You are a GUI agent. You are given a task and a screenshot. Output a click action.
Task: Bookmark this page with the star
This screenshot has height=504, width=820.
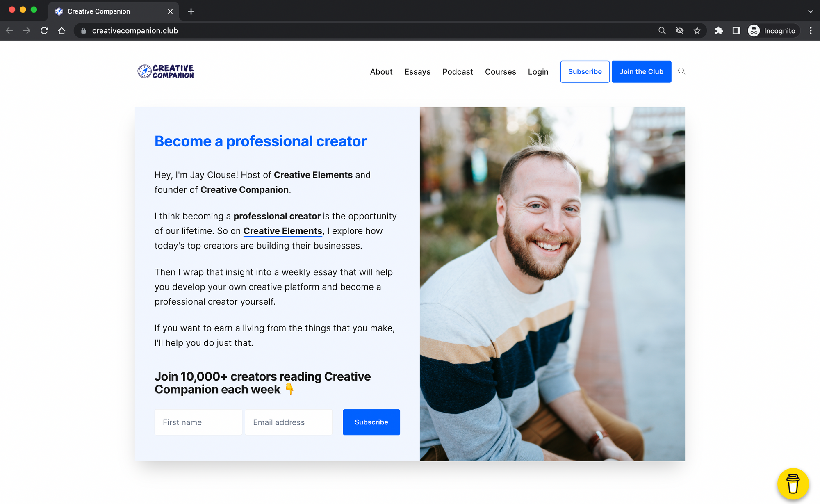click(697, 31)
